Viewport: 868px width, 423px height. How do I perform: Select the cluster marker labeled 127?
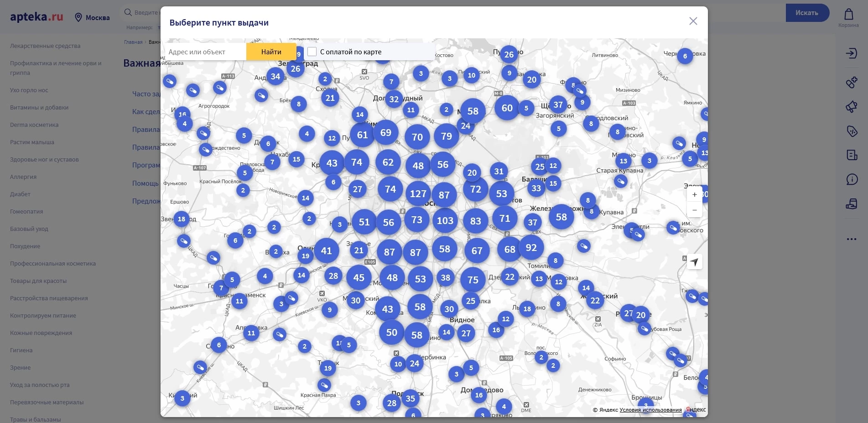[418, 194]
